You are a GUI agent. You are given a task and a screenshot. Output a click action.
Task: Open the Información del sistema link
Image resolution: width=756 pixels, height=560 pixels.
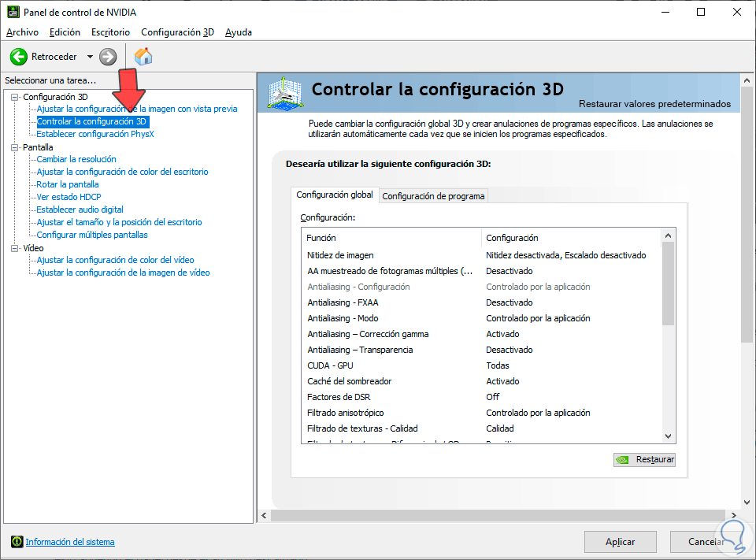[x=70, y=542]
